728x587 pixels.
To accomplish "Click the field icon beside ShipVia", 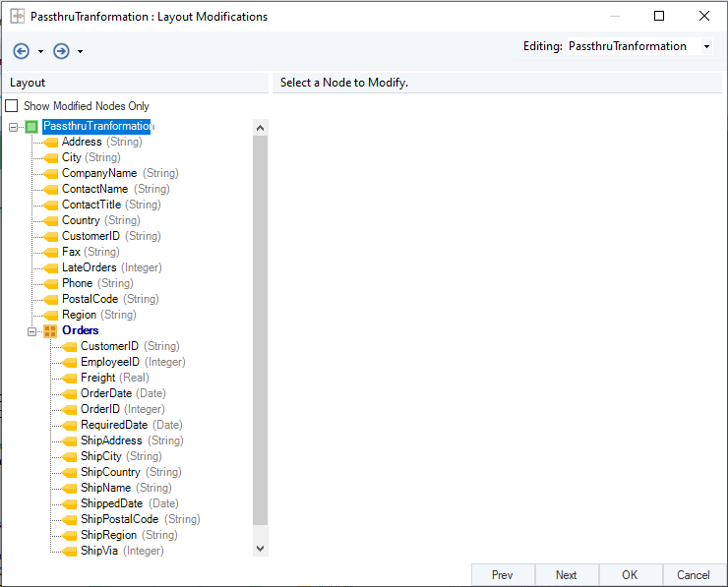I will (70, 552).
